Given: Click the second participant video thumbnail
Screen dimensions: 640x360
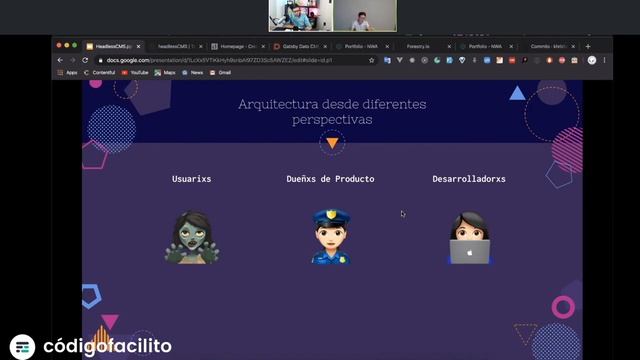Looking at the screenshot, I should coord(365,16).
